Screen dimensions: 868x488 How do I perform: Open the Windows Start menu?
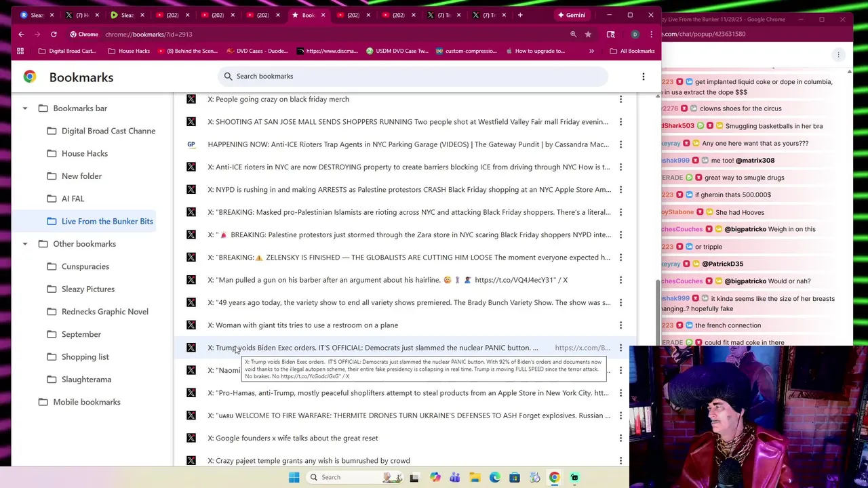pyautogui.click(x=294, y=477)
